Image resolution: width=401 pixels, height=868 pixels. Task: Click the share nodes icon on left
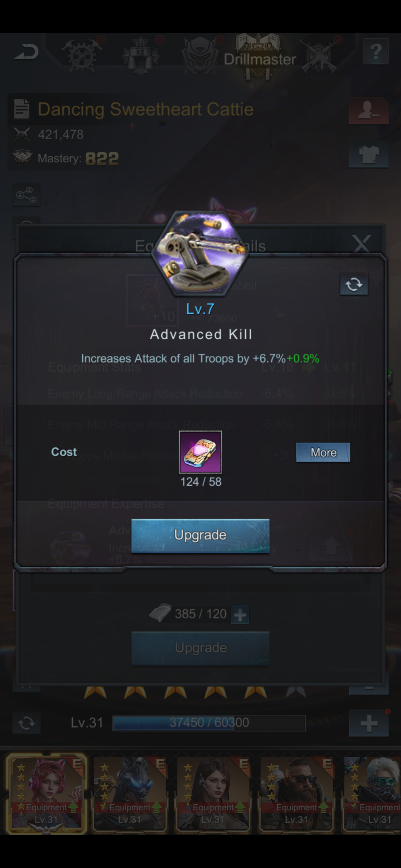tap(26, 195)
